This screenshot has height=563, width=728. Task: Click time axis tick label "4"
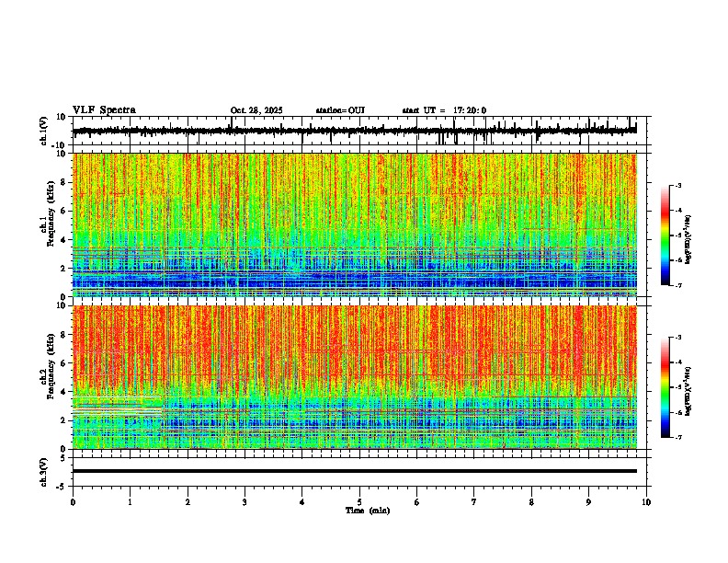coord(302,502)
